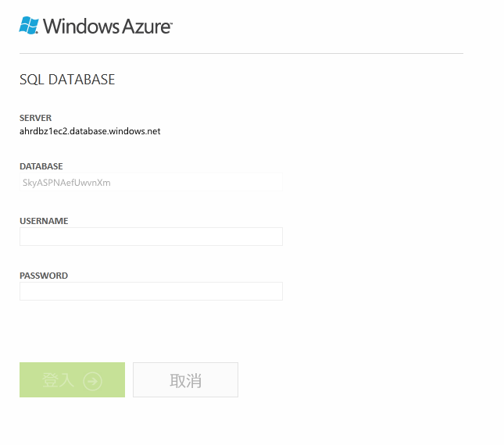504x445 pixels.
Task: Click the DATABASE field containing SkyASPNAefUwvnXm
Action: click(x=151, y=182)
